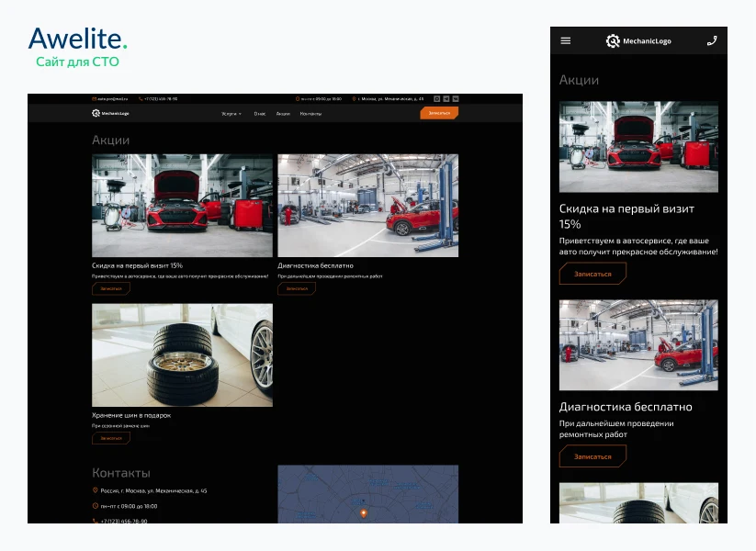756x551 pixels.
Task: Click the orange Записаться button in the desktop navbar
Action: (x=439, y=113)
